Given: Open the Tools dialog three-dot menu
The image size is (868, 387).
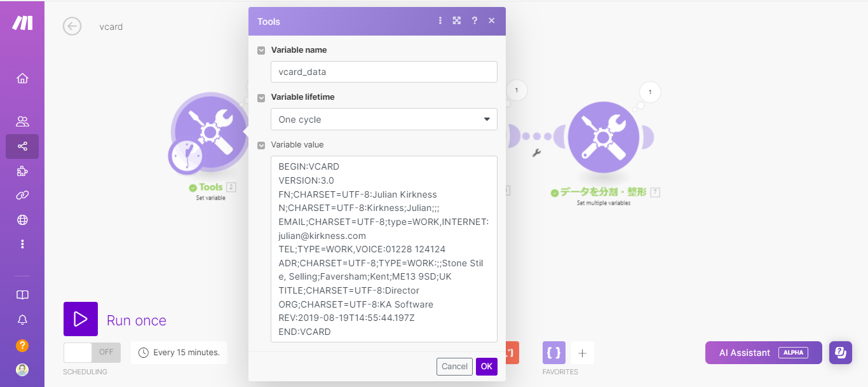Looking at the screenshot, I should pos(440,21).
